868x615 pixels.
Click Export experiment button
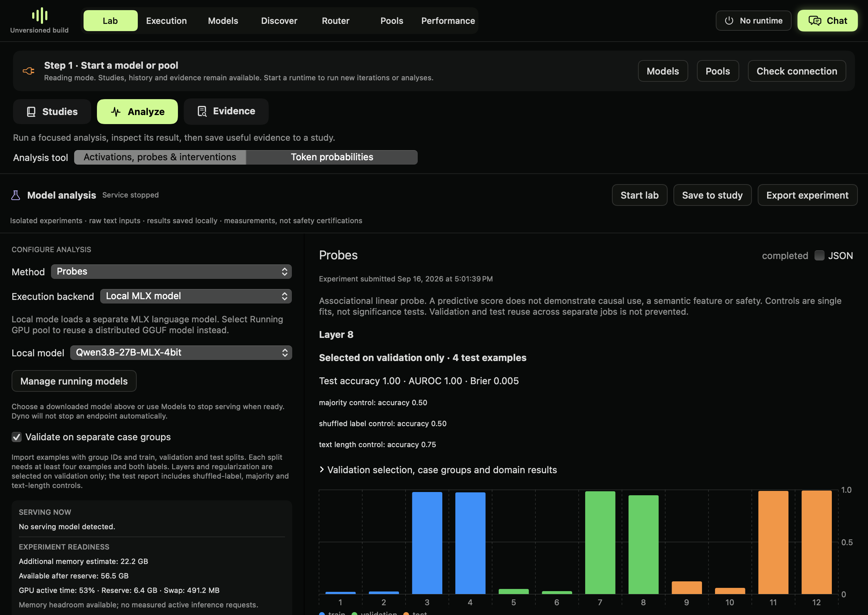(808, 195)
